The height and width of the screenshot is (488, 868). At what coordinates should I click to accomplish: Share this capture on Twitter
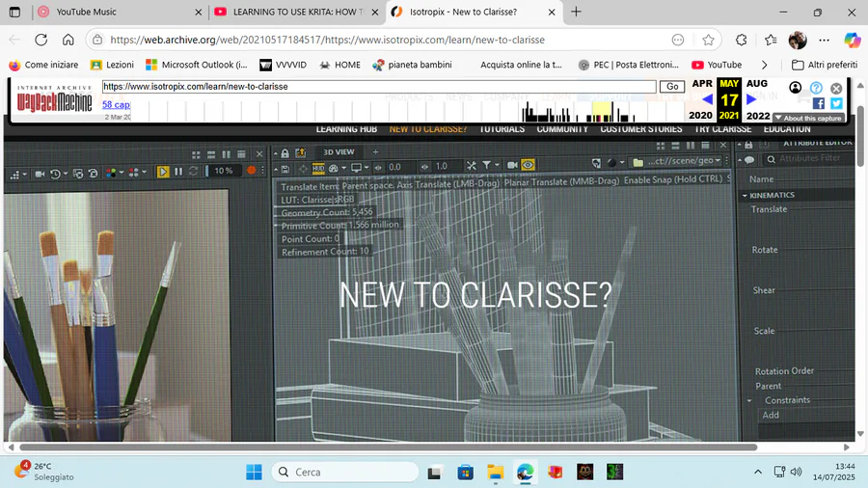click(836, 103)
